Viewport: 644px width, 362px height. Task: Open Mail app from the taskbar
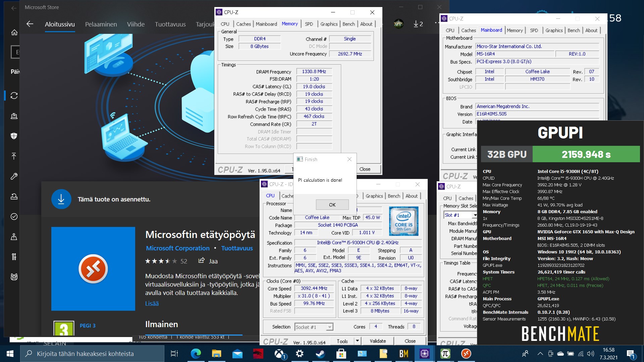[237, 354]
